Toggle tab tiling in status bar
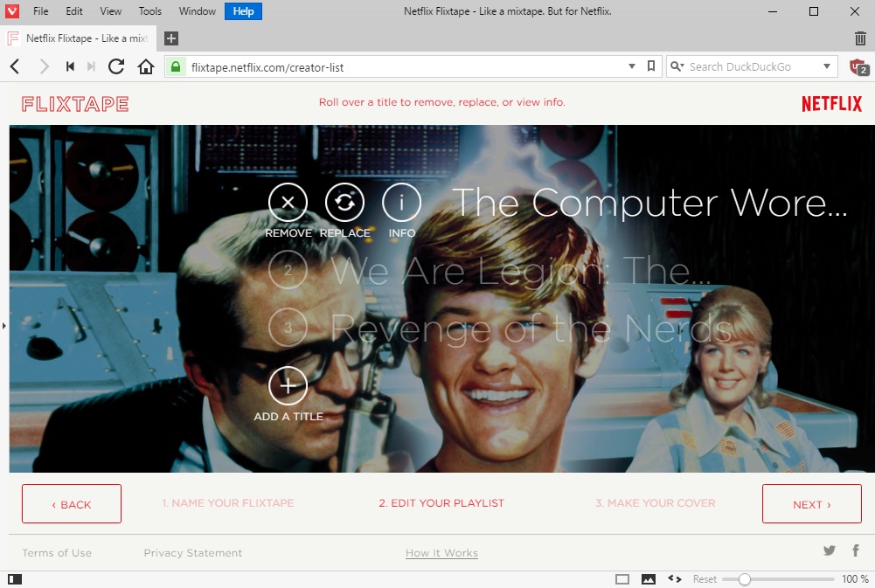 point(622,579)
